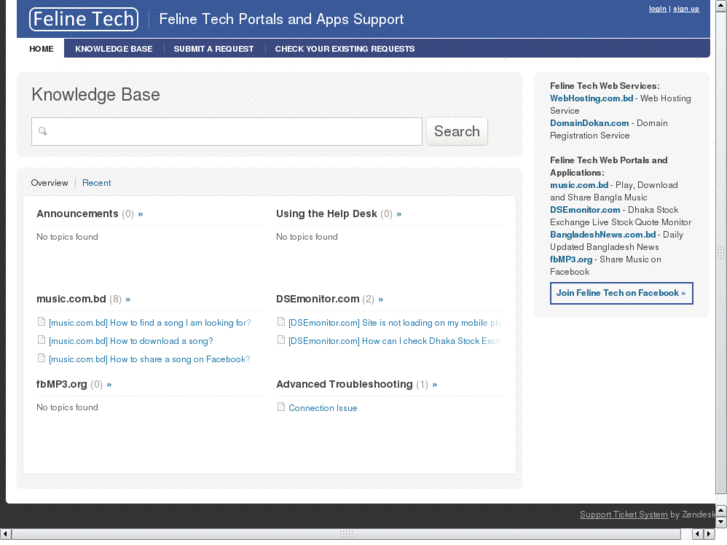
Task: Expand music.com.bd forum via » arrow
Action: 128,300
